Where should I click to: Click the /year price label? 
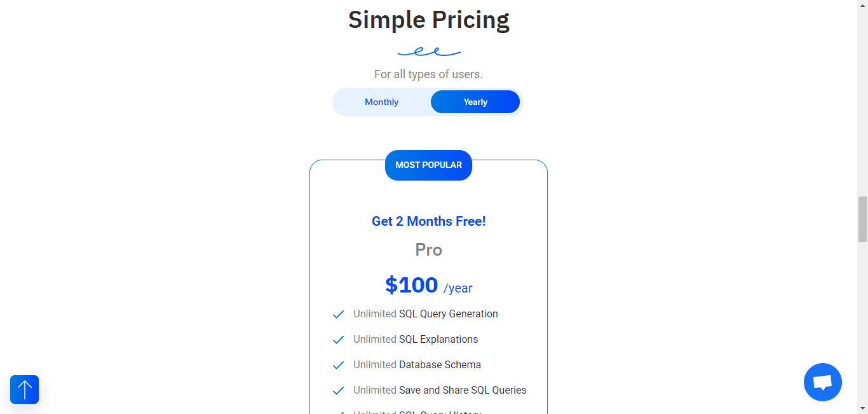click(x=458, y=288)
